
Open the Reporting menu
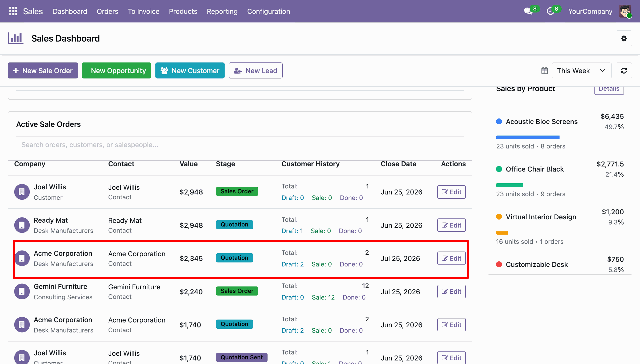click(222, 11)
